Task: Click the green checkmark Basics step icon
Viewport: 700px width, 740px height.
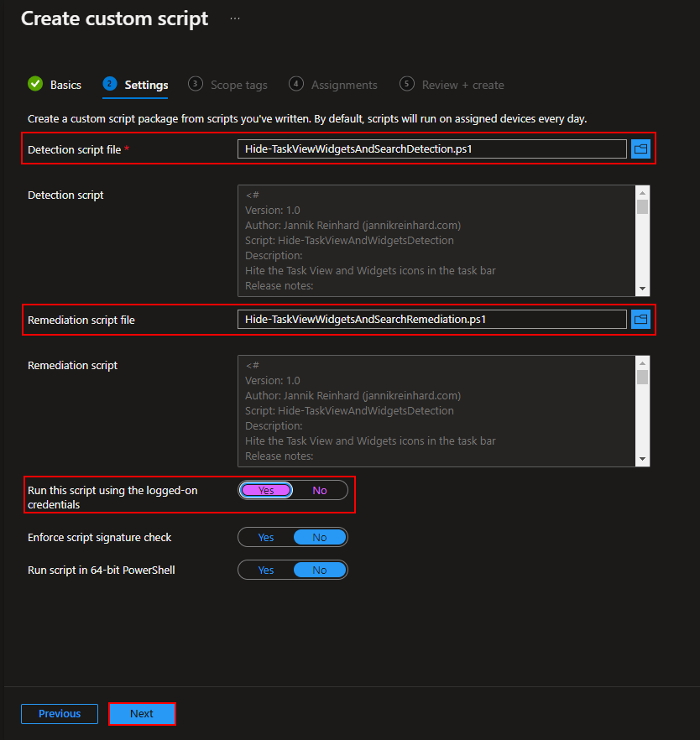Action: [x=35, y=84]
